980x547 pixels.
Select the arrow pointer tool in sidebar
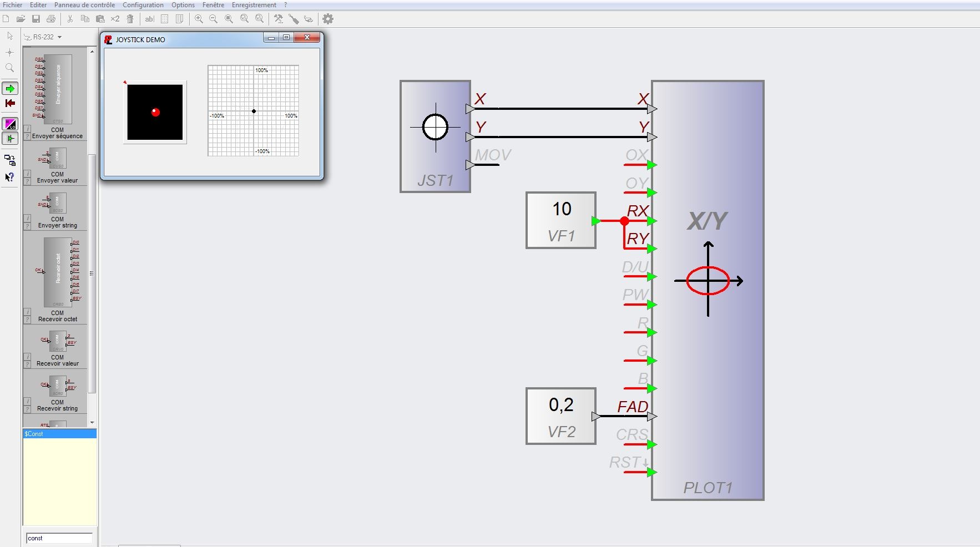10,36
